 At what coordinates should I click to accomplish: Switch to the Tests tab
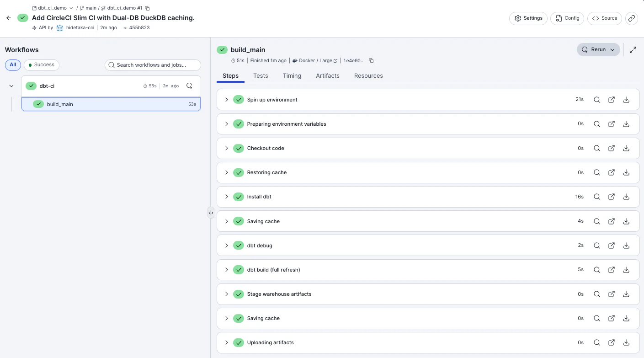261,76
